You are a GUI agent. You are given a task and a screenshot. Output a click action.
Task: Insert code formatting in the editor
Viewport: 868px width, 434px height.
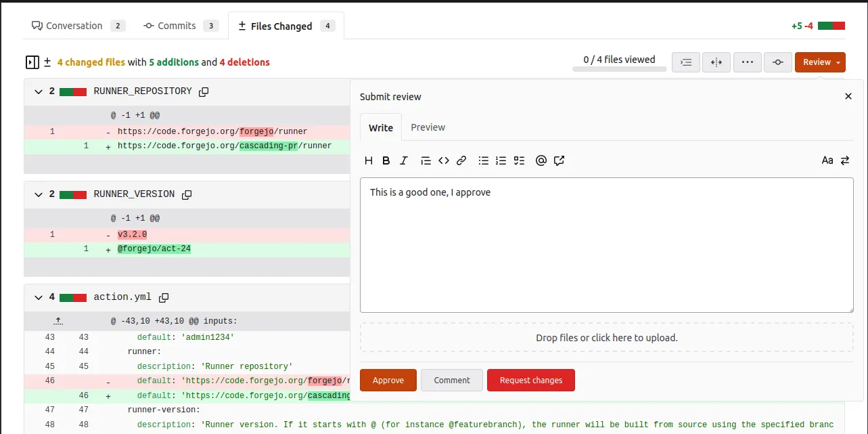(444, 160)
